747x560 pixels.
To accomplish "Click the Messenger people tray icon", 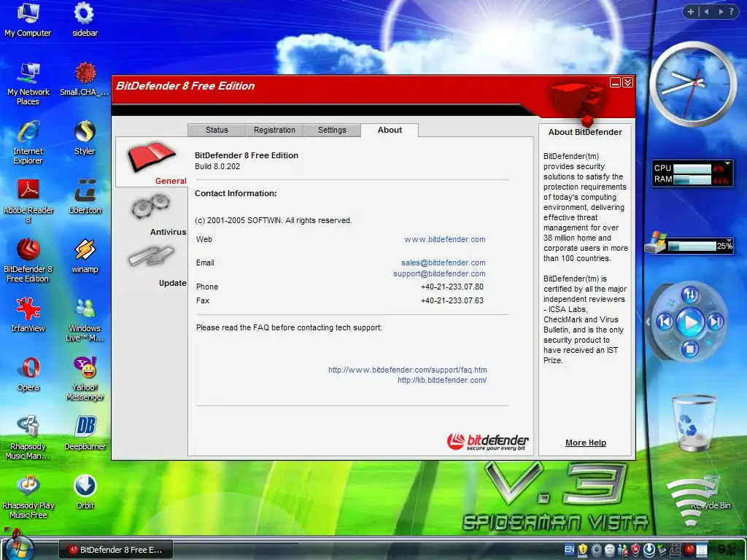I will pos(623,550).
